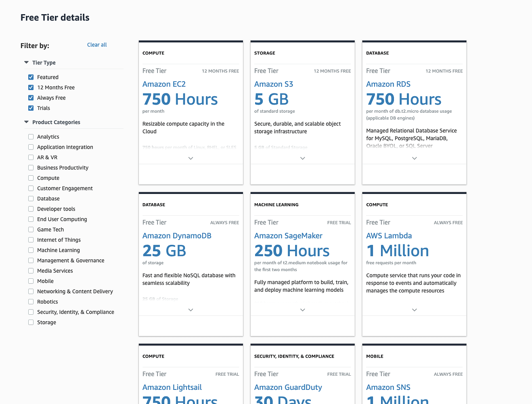
Task: Open the Amazon DynamoDB product link
Action: coord(177,236)
